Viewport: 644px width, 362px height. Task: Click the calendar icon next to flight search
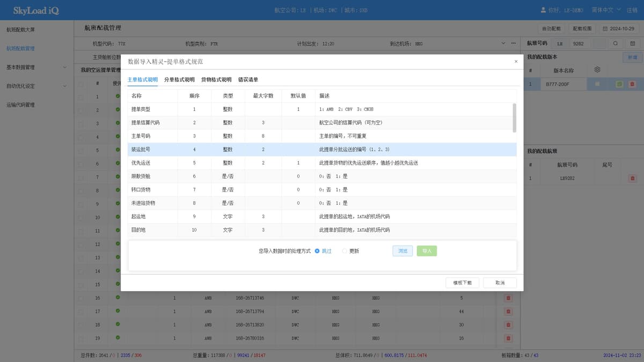tap(632, 43)
